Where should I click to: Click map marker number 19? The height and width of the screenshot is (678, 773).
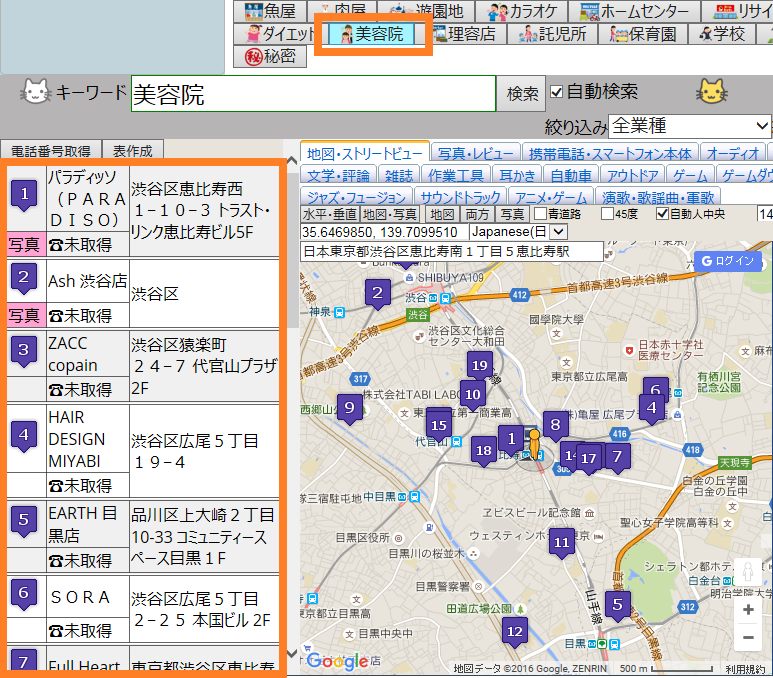point(480,365)
